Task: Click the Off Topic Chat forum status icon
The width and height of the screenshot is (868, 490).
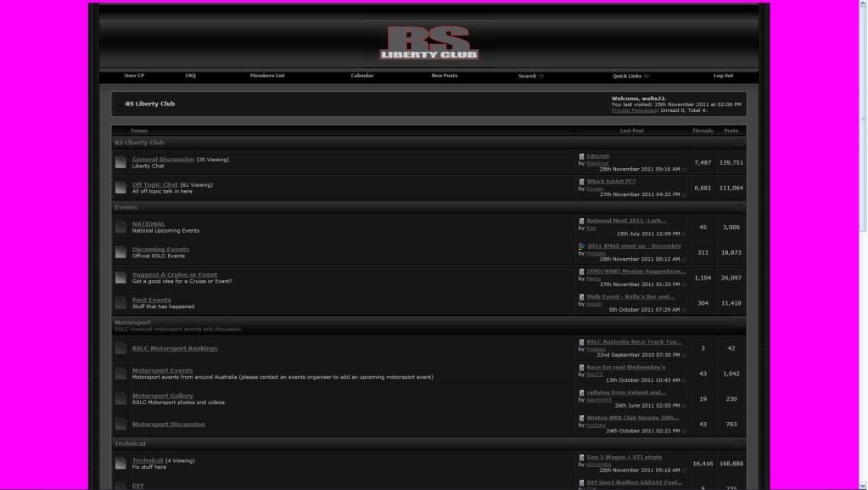Action: pos(120,188)
